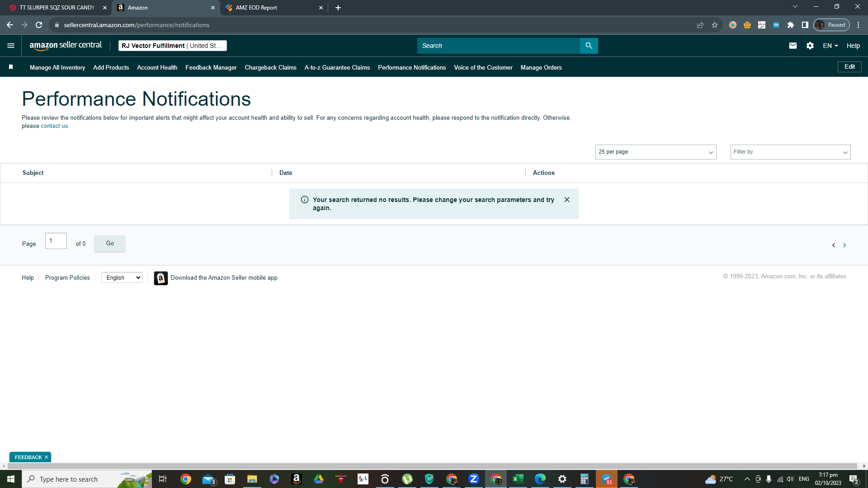Click the Edit favorites button

tap(850, 67)
